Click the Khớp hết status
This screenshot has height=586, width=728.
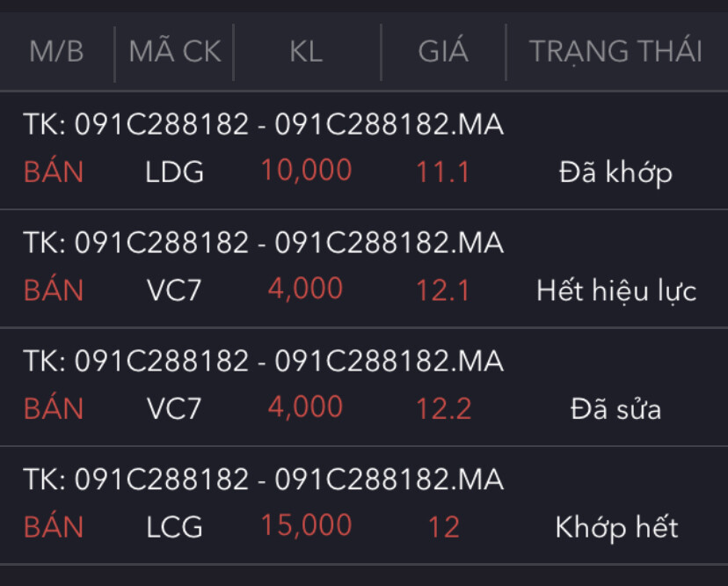[x=615, y=527]
